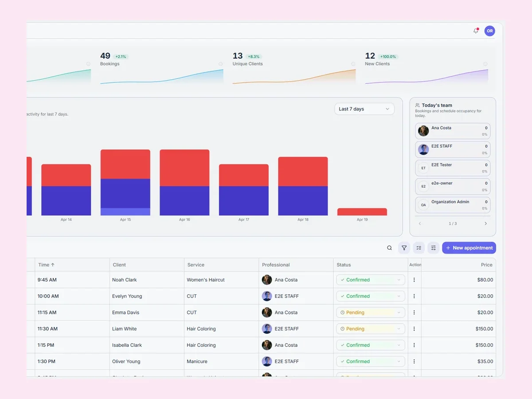The height and width of the screenshot is (399, 532).
Task: Change status dropdown for Evelyn Young
Action: coord(371,296)
